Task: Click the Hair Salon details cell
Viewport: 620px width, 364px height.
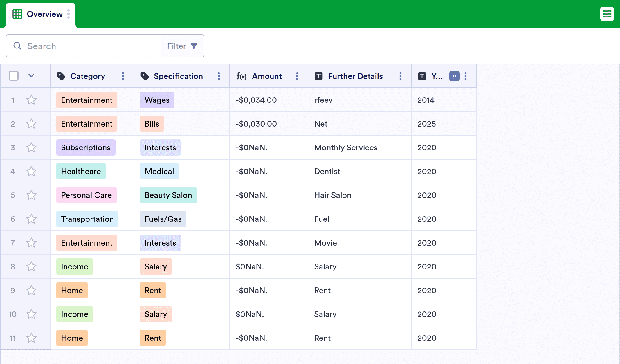Action: coord(360,195)
